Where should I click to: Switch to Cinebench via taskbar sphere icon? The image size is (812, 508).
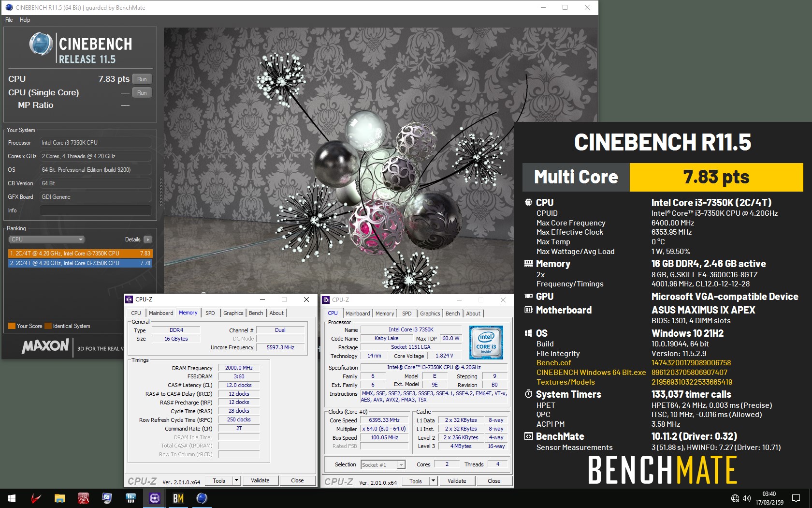202,498
